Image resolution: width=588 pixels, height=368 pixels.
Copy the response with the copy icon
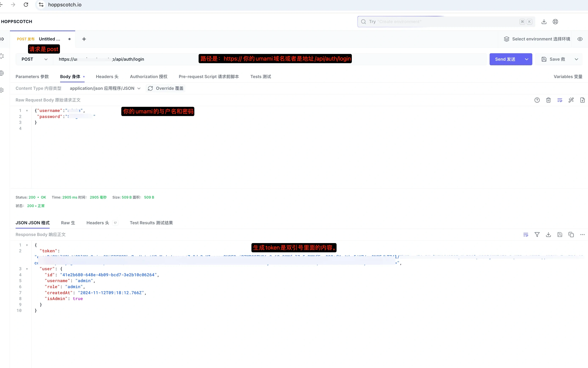tap(571, 235)
